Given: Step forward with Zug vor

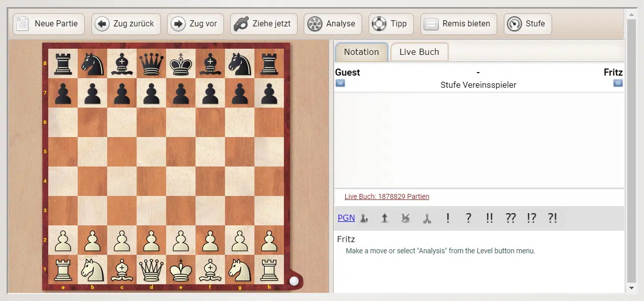Looking at the screenshot, I should [195, 24].
